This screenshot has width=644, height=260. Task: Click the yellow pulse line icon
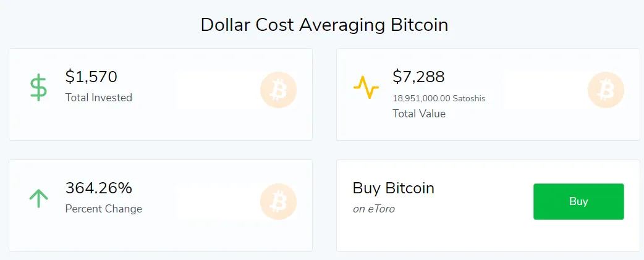366,87
